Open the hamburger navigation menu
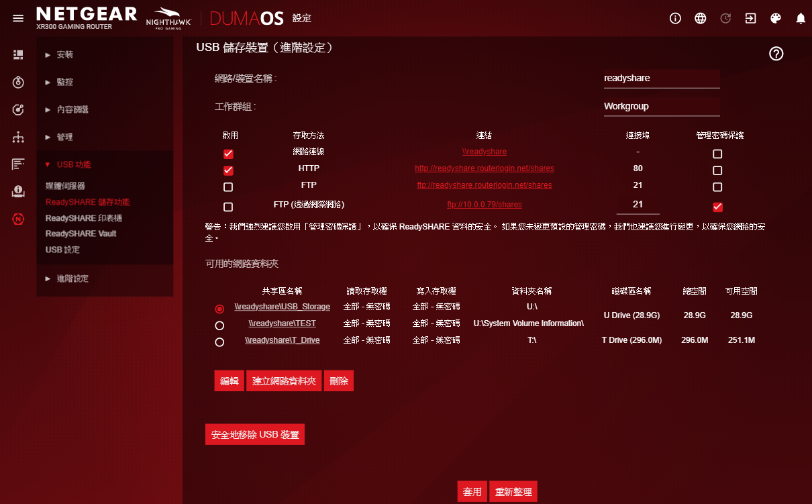Image resolution: width=812 pixels, height=504 pixels. click(x=18, y=18)
